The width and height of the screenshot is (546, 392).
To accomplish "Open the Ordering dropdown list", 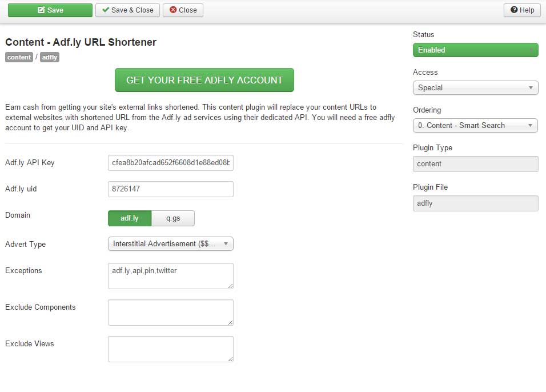I will (475, 126).
